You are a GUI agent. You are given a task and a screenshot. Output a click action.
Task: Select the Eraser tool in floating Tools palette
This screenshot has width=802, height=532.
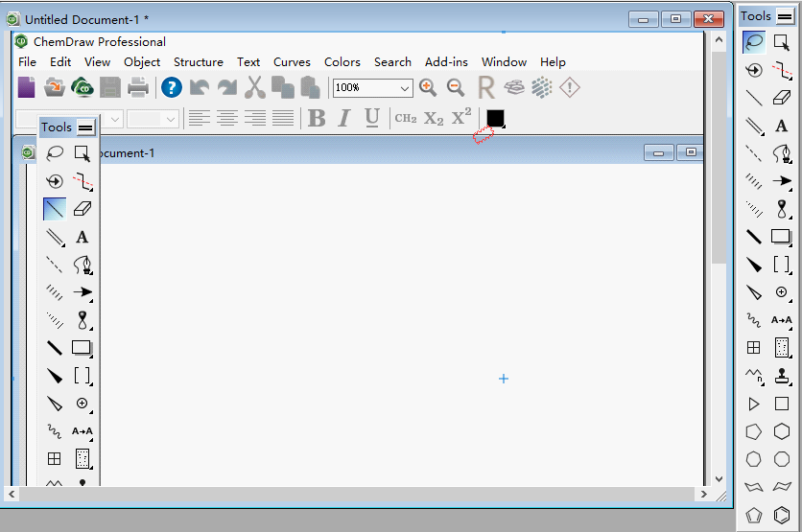(x=83, y=208)
